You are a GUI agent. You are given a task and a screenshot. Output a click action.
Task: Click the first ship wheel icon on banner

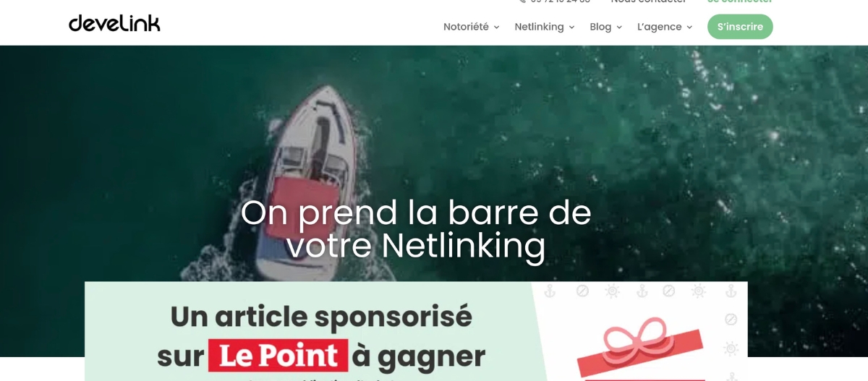[612, 291]
